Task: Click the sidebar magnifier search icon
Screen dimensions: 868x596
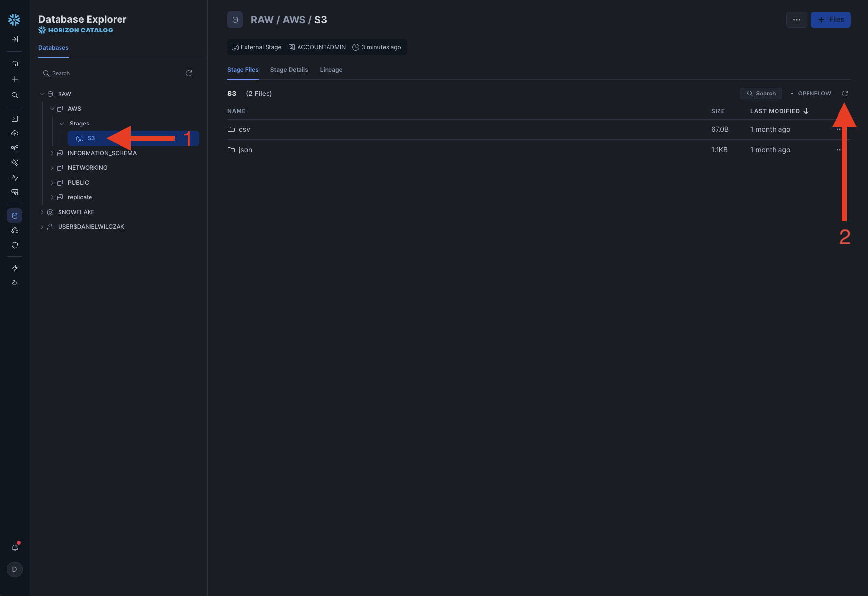Action: point(15,95)
